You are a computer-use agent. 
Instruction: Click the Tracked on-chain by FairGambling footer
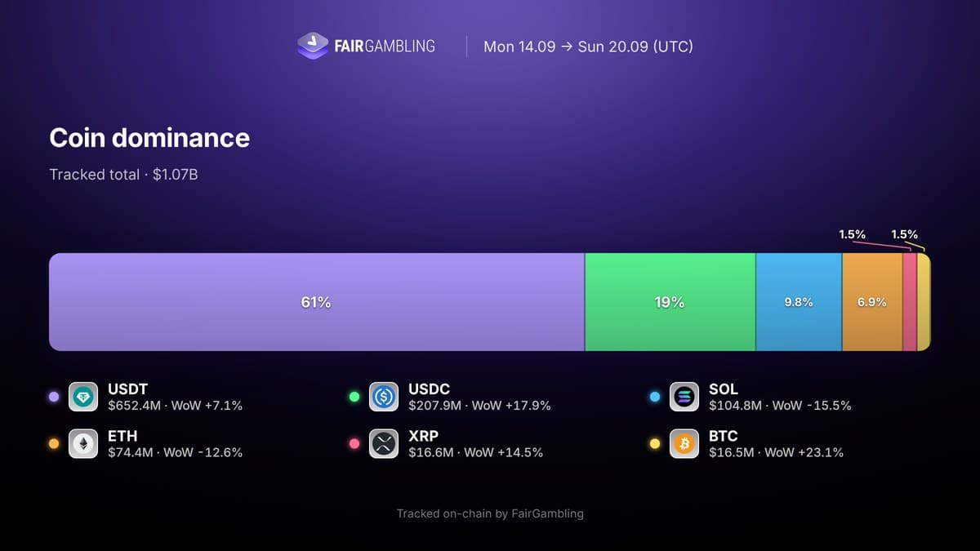(x=490, y=513)
